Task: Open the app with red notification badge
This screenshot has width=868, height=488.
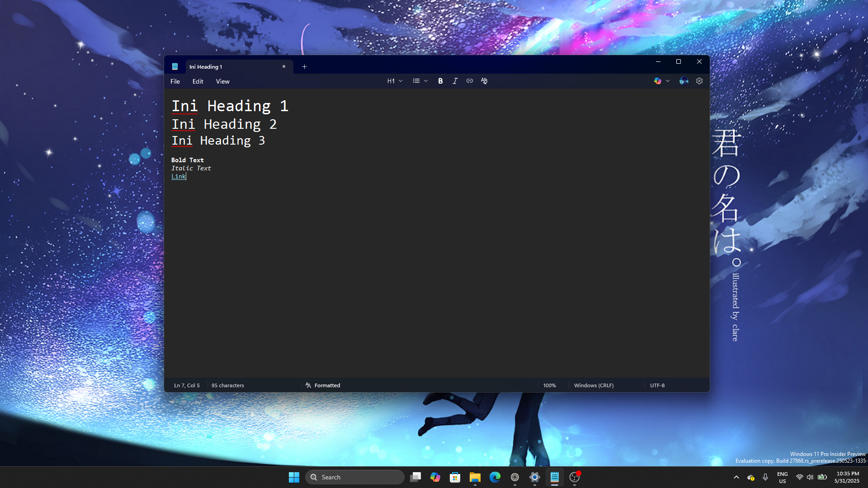Action: pyautogui.click(x=575, y=477)
